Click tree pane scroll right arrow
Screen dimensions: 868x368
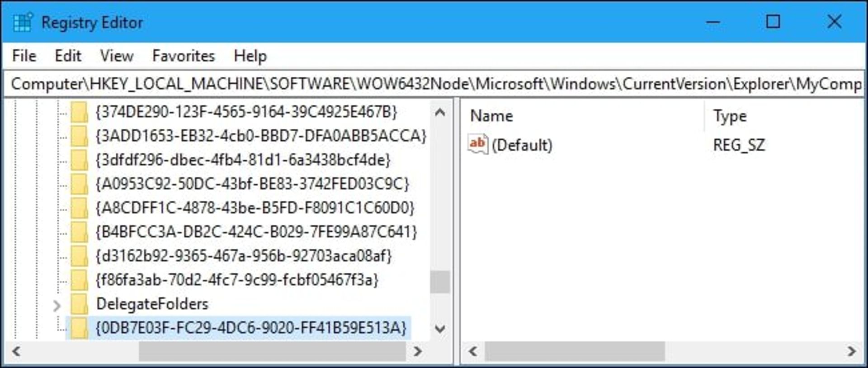coord(418,351)
